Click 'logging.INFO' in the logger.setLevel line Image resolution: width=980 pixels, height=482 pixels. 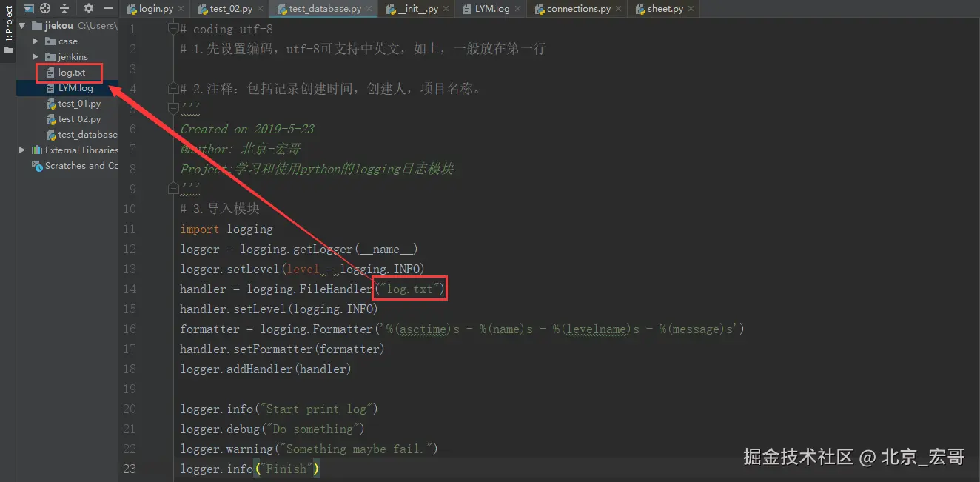(x=379, y=269)
